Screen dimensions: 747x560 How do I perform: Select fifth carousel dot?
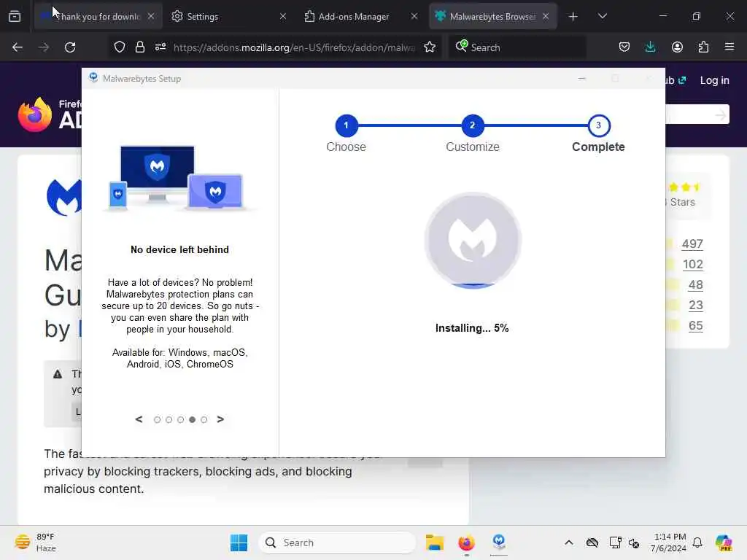(x=204, y=419)
